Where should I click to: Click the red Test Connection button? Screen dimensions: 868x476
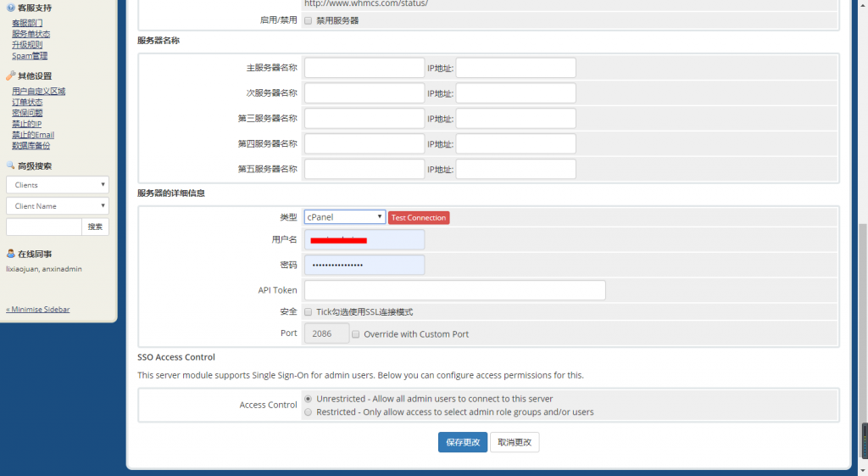[419, 217]
